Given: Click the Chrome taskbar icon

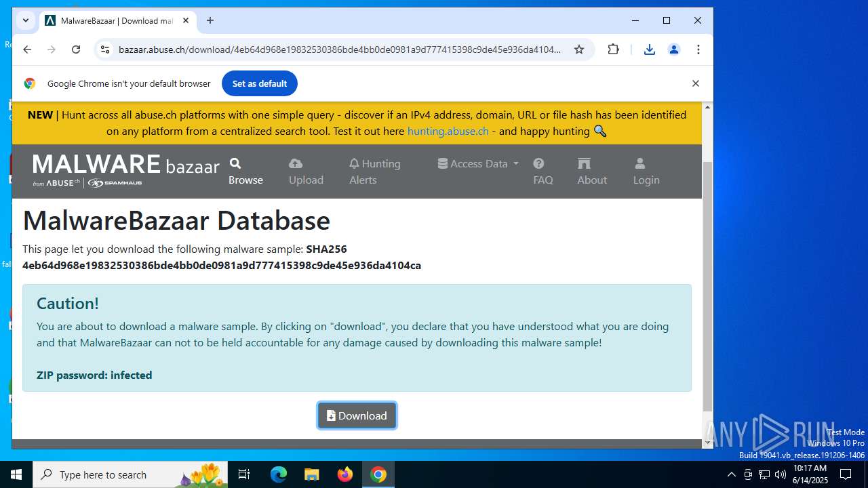Looking at the screenshot, I should point(378,474).
